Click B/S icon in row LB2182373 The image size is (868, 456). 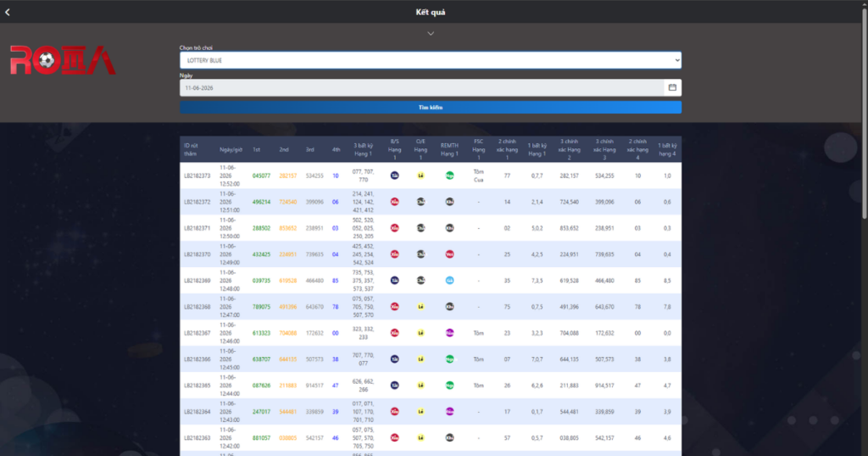[394, 175]
